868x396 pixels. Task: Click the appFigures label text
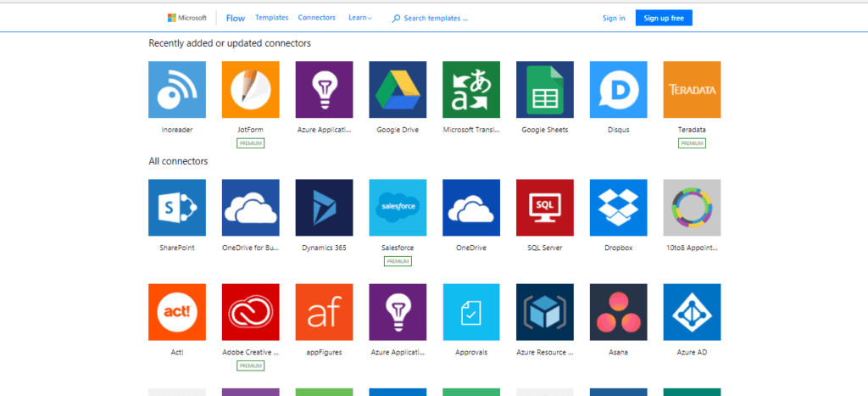(325, 352)
